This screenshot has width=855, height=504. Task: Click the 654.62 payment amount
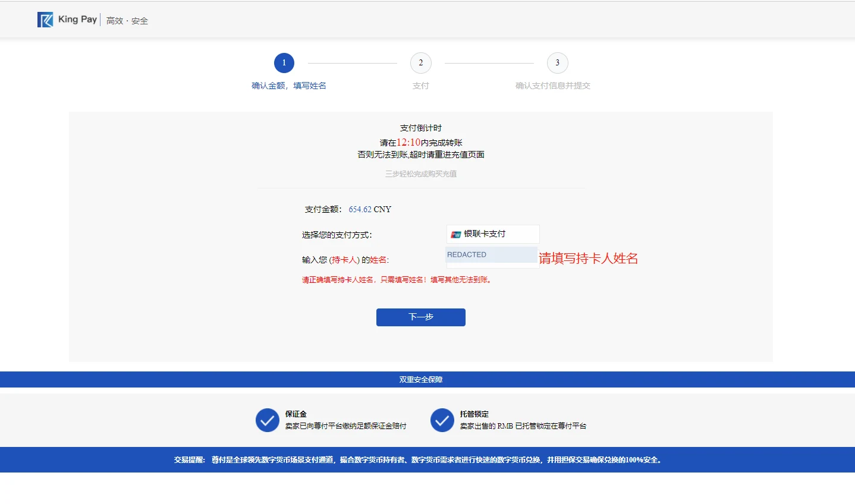click(x=360, y=209)
